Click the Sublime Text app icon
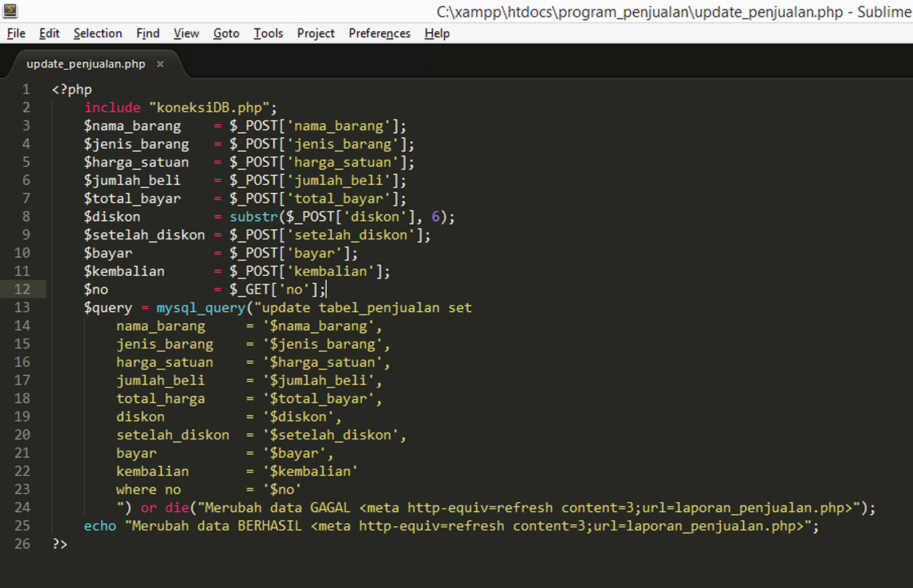 click(x=9, y=11)
